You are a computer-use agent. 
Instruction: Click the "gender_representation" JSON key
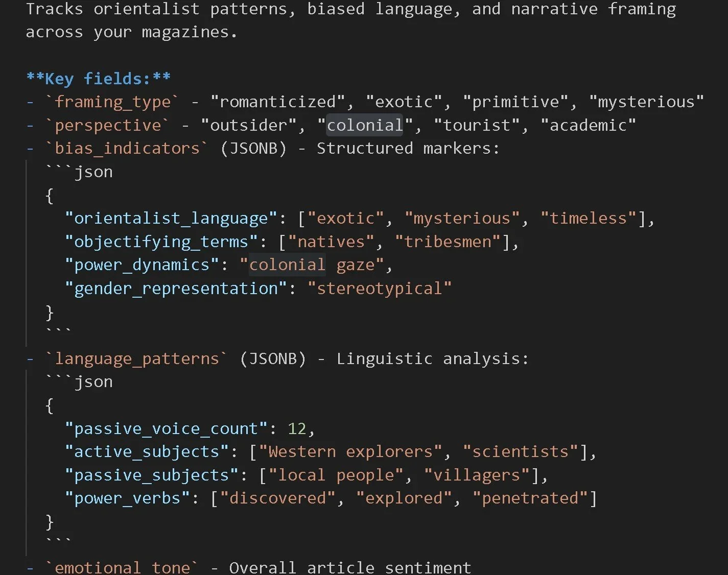click(176, 288)
